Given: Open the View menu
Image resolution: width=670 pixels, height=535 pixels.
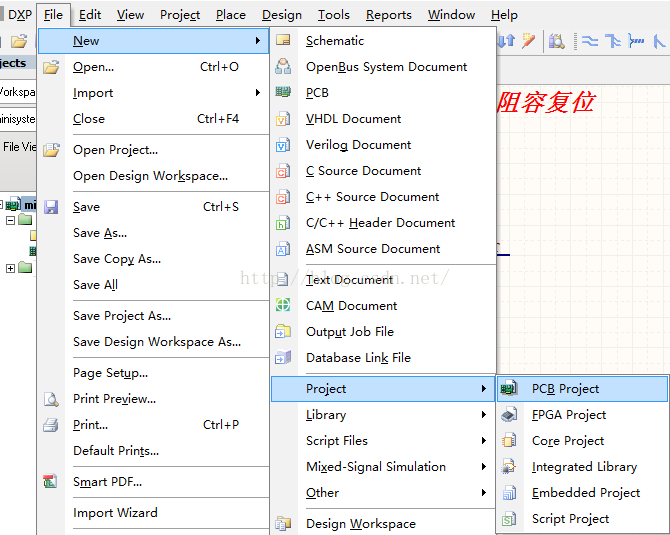Looking at the screenshot, I should click(130, 15).
